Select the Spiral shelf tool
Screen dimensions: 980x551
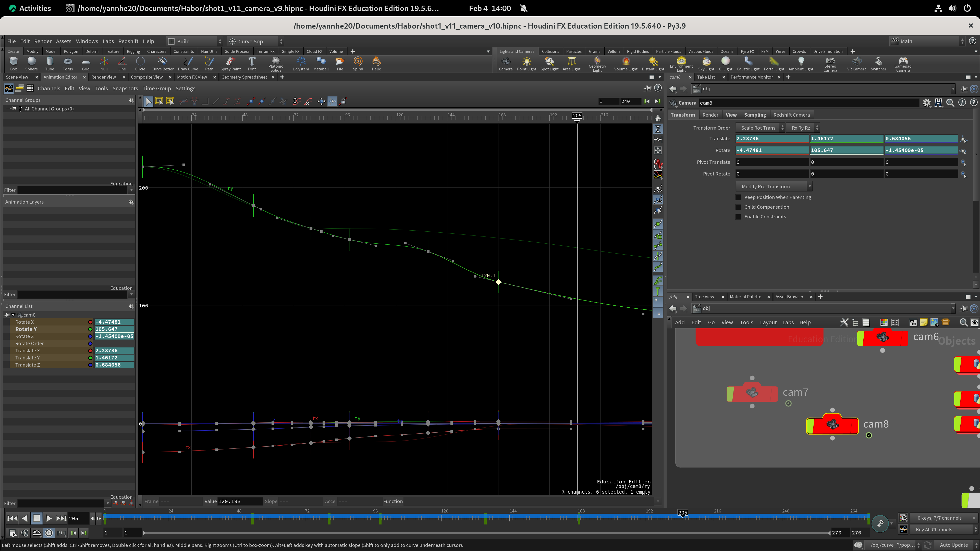358,64
